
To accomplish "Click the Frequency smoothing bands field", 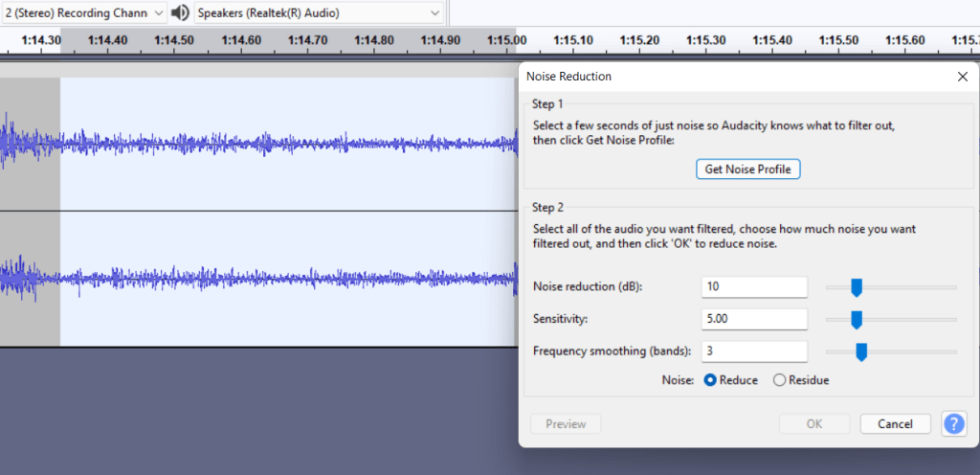I will pos(754,351).
